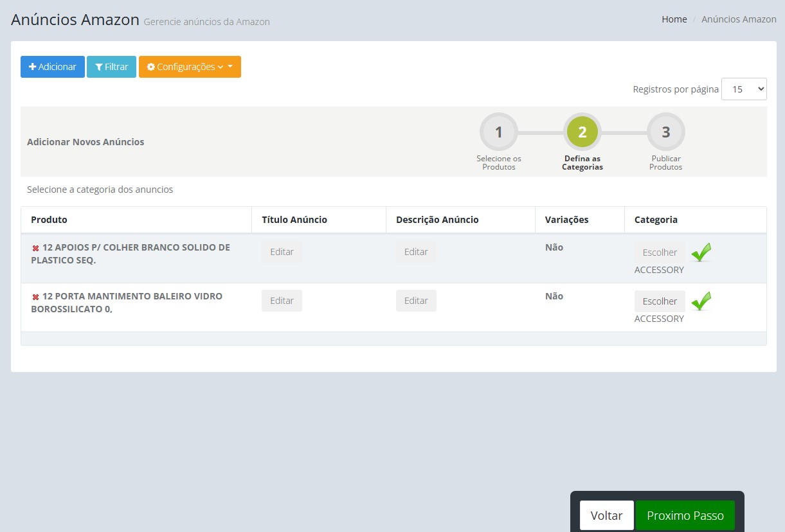Image resolution: width=785 pixels, height=532 pixels.
Task: Click ACCESSORY category text in 12 APOIOS row
Action: tap(659, 270)
